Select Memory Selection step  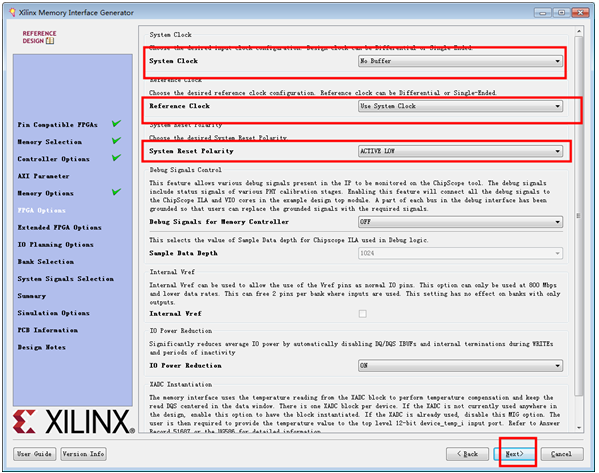[49, 142]
